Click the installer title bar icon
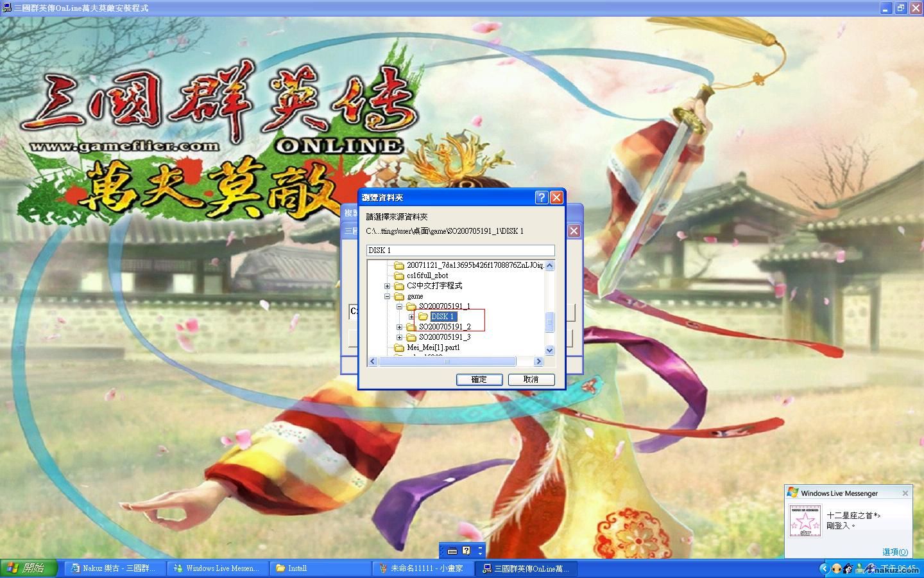 click(6, 8)
